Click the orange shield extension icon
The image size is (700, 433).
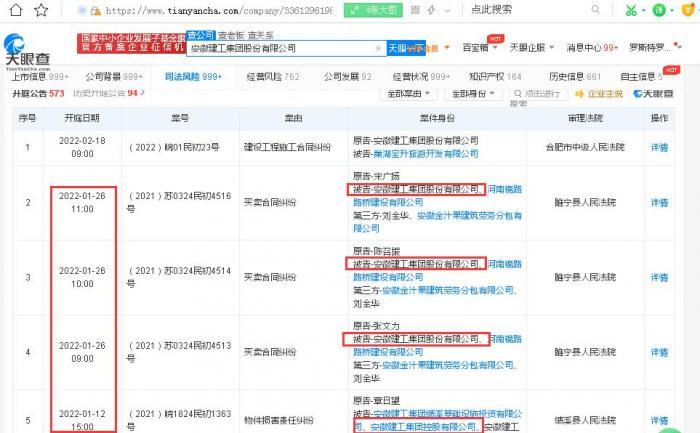(689, 10)
